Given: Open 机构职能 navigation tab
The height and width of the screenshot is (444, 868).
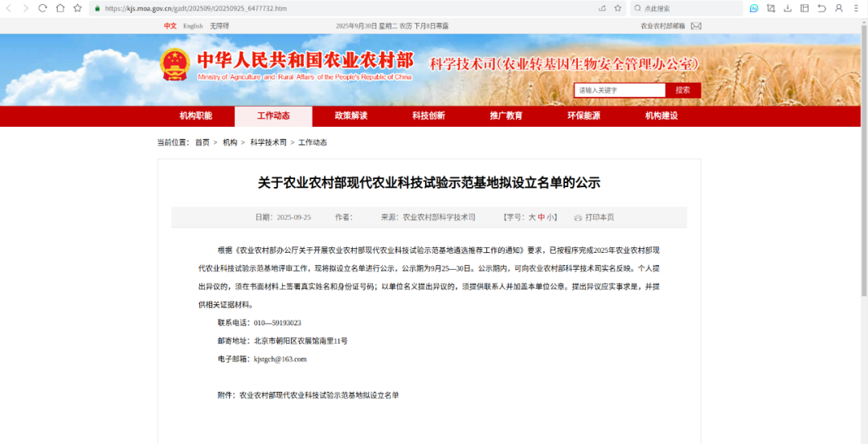Looking at the screenshot, I should pos(196,116).
